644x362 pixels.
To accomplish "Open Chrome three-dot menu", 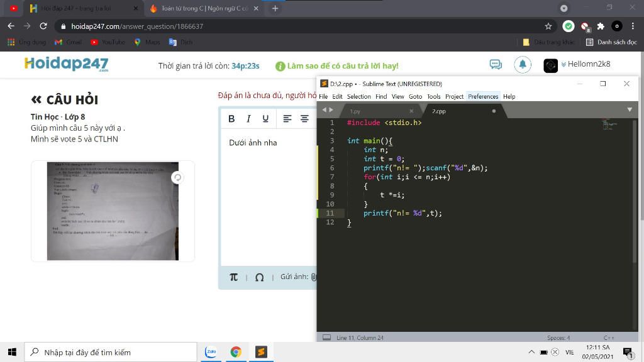I will click(x=633, y=26).
